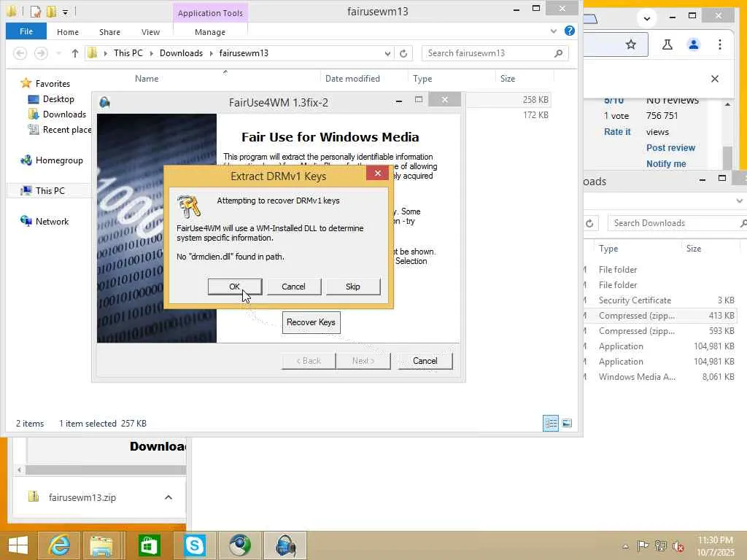Sort files by Date modified column
The width and height of the screenshot is (747, 560).
tap(352, 79)
